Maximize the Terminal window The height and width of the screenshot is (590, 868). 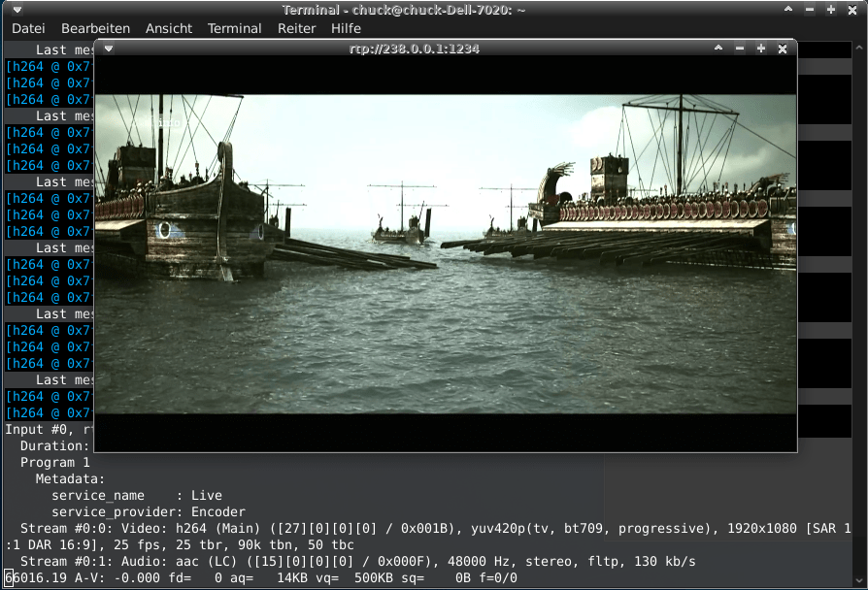pyautogui.click(x=831, y=10)
